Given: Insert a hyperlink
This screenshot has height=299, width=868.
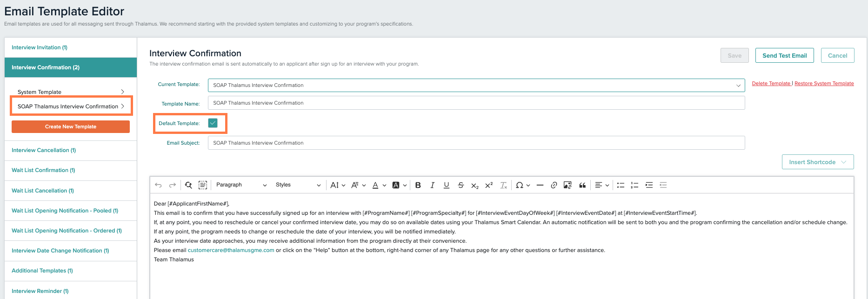Looking at the screenshot, I should 554,185.
